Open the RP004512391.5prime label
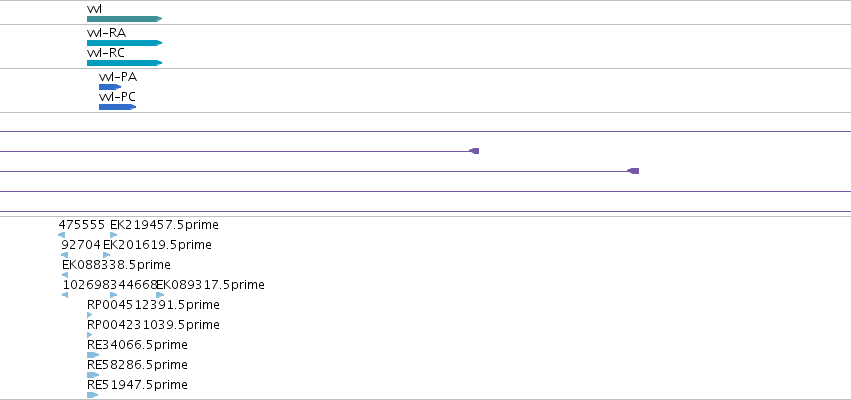This screenshot has height=400, width=851. [x=153, y=305]
